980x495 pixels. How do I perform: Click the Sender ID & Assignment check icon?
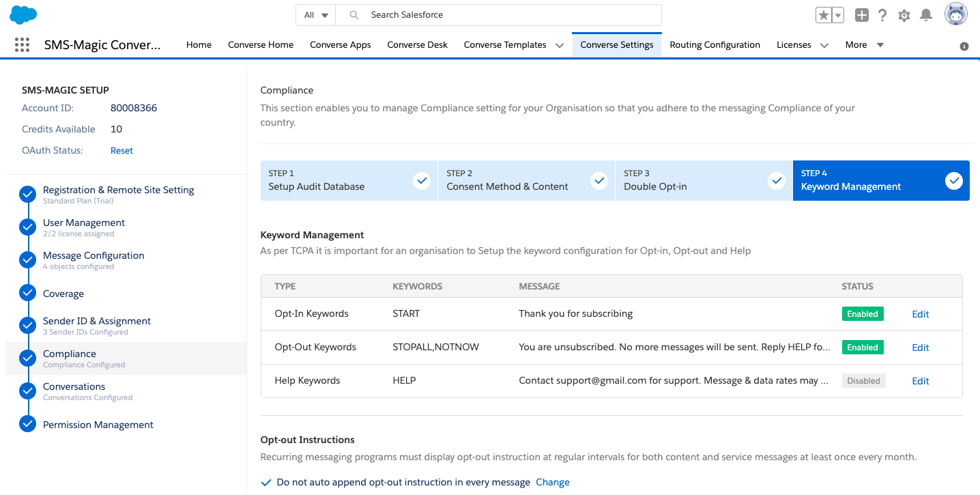27,326
